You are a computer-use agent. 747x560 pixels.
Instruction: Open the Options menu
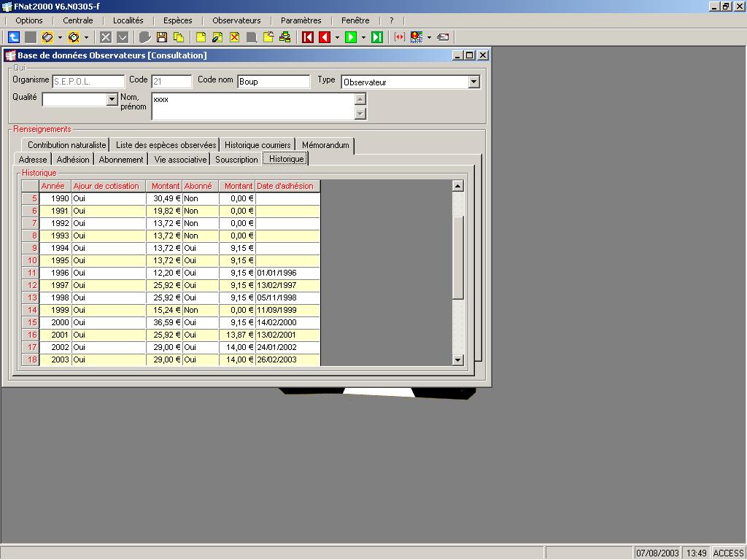[x=29, y=20]
